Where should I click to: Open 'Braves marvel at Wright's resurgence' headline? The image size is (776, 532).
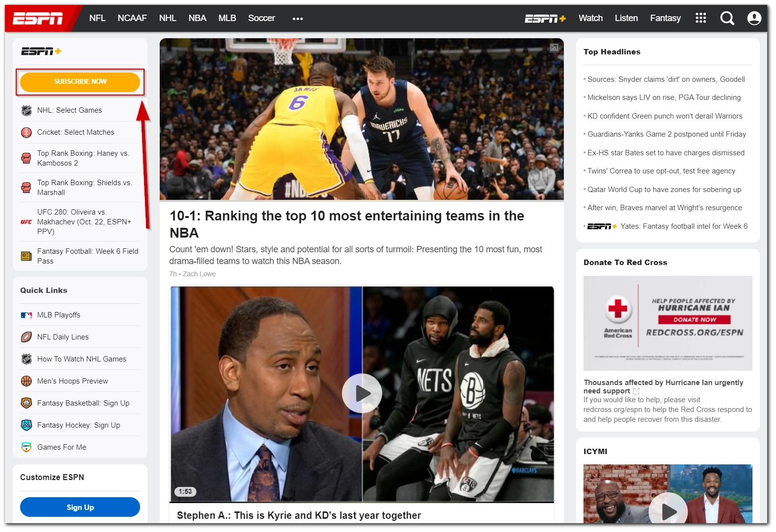click(x=665, y=208)
